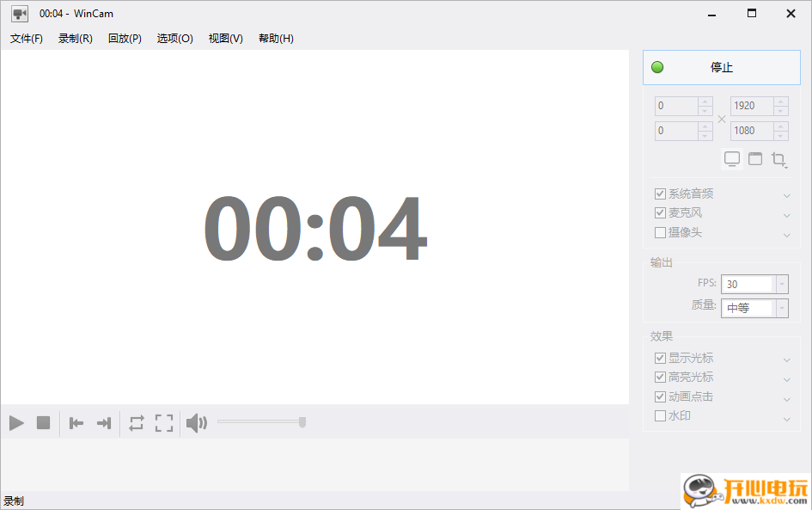Skip to the beginning of the recording
The height and width of the screenshot is (510, 812).
pyautogui.click(x=76, y=422)
